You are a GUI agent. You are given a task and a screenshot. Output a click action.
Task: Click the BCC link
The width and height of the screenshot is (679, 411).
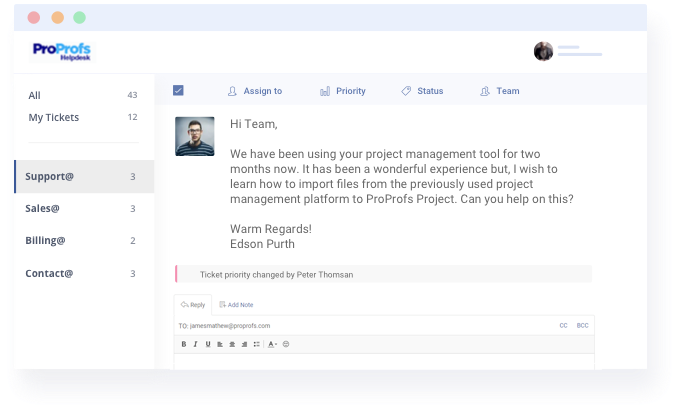tap(583, 325)
